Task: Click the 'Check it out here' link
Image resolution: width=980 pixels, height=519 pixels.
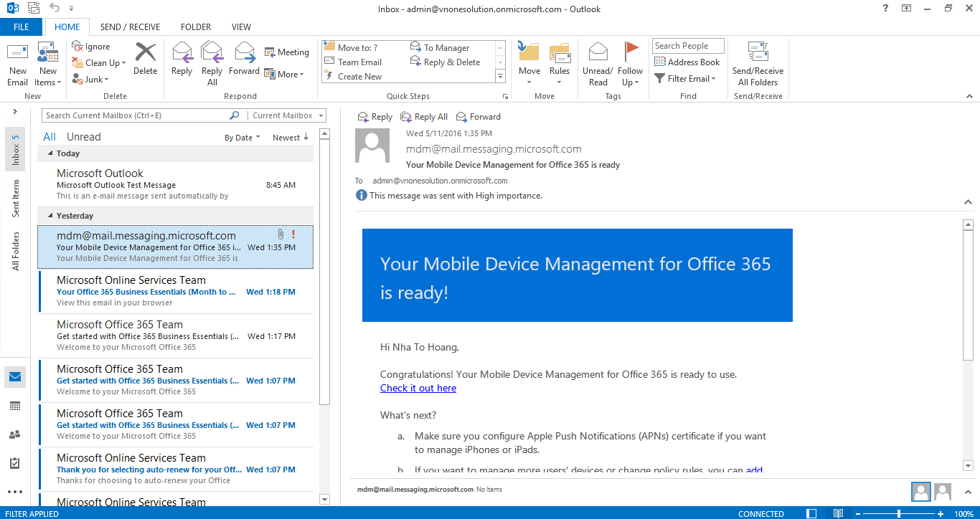Action: [418, 389]
